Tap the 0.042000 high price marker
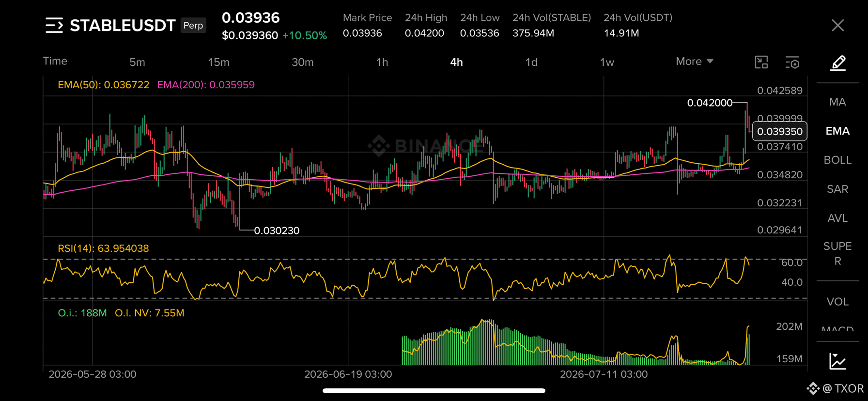868x401 pixels. [x=710, y=103]
